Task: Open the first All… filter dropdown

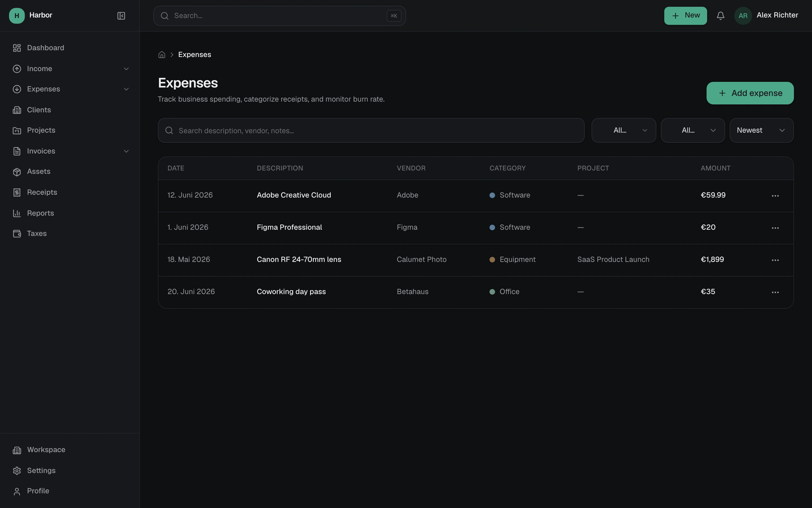Action: point(623,130)
